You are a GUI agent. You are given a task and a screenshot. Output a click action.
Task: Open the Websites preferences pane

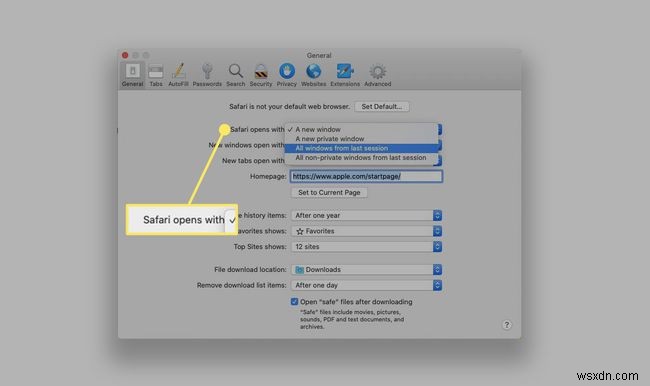tap(313, 75)
